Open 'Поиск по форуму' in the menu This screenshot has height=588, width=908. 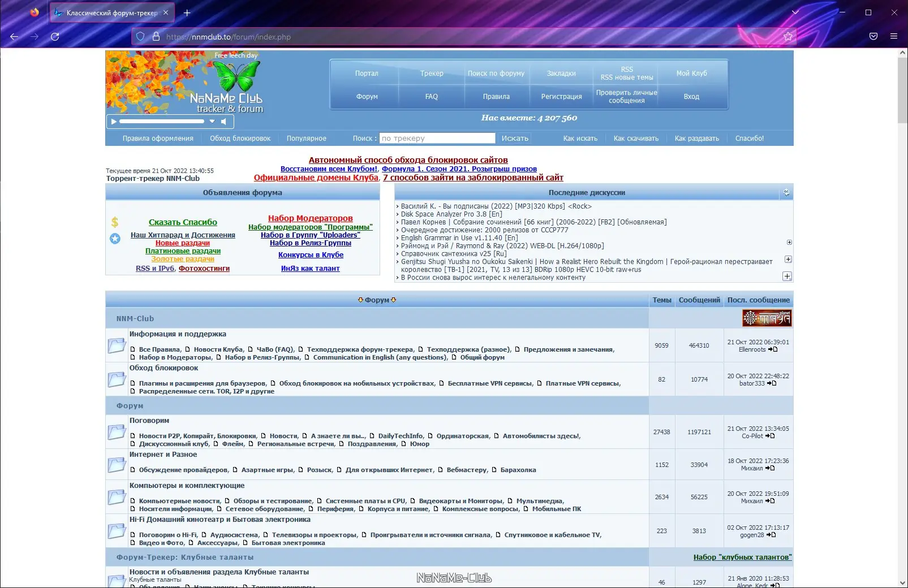pyautogui.click(x=496, y=73)
